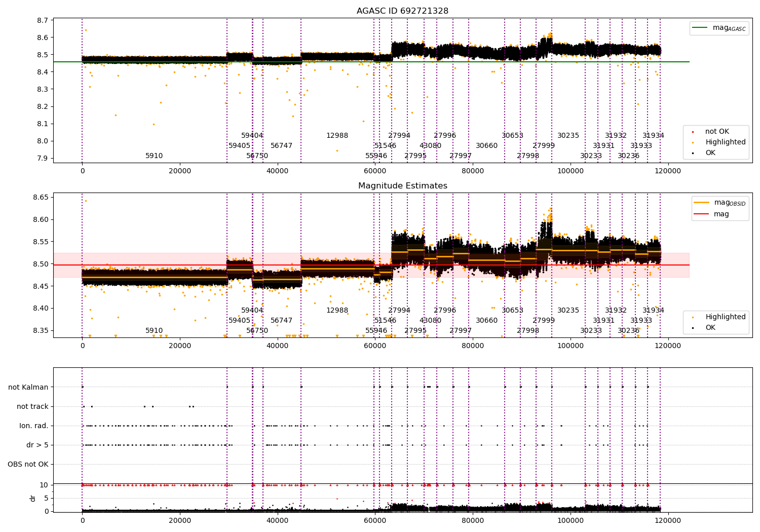Click obsid label '31934' in the top plot
The width and height of the screenshot is (760, 532).
(653, 136)
